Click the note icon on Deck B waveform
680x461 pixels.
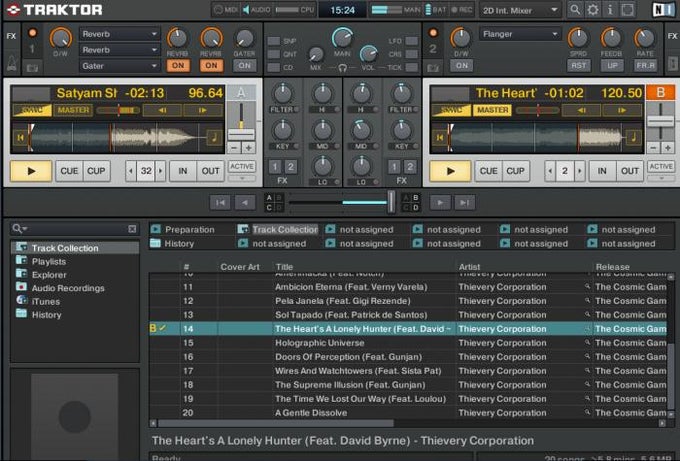[633, 138]
